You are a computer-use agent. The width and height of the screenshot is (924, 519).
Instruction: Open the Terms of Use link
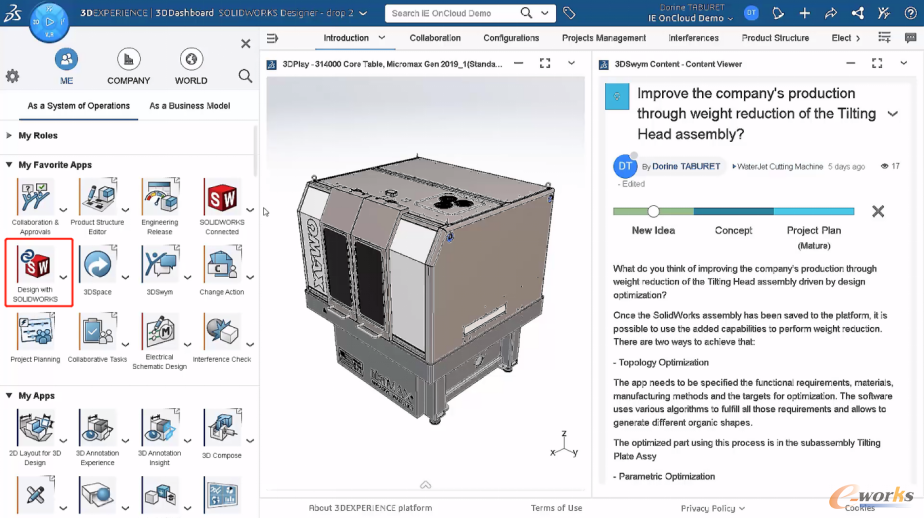[x=556, y=508]
